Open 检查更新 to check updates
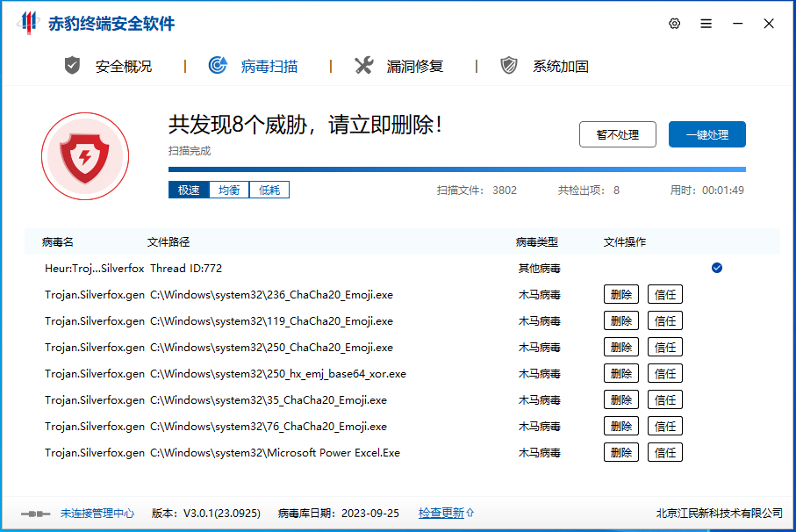 coord(441,513)
